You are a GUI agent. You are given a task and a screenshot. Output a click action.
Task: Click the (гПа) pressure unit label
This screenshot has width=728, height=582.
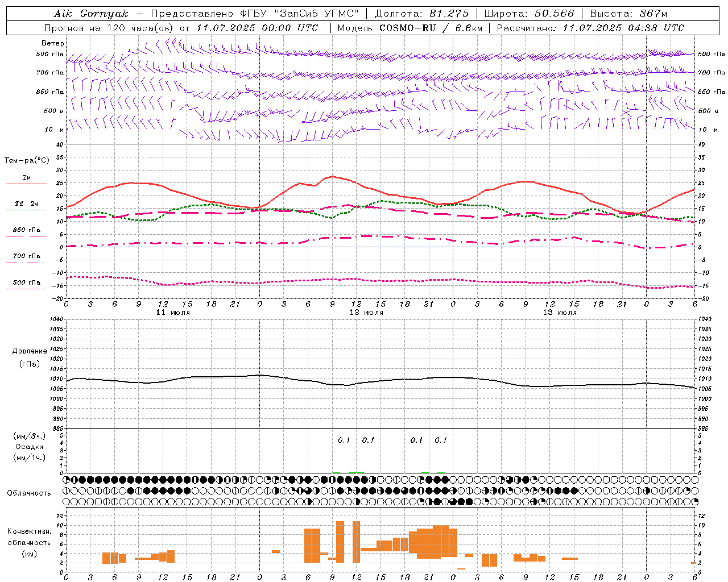(x=29, y=364)
